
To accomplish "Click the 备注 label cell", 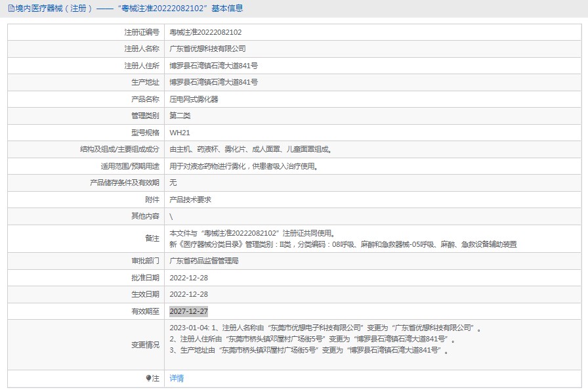I will click(152, 238).
